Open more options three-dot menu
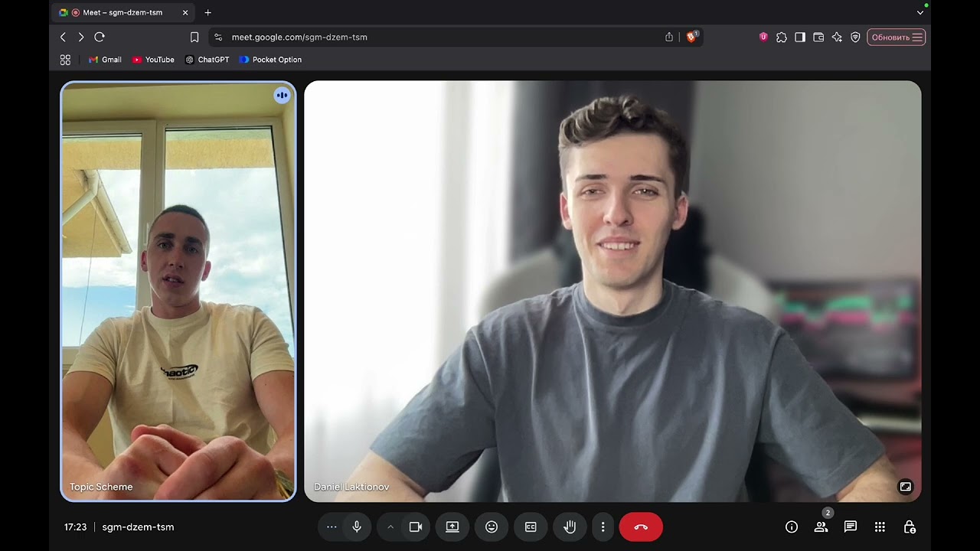980x551 pixels. point(603,527)
